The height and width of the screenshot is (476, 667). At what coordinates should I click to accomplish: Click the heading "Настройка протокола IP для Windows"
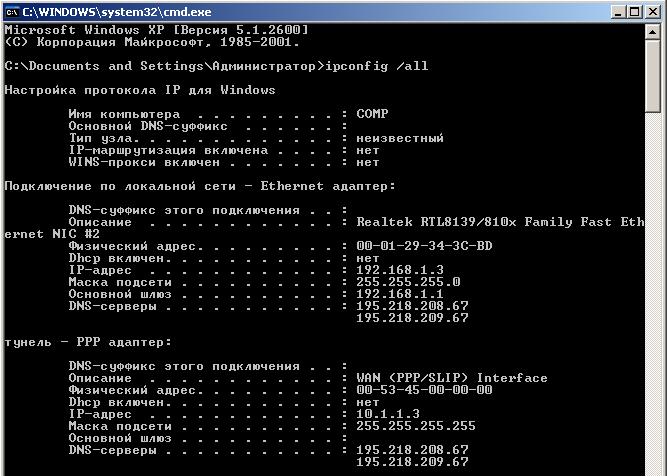point(140,90)
